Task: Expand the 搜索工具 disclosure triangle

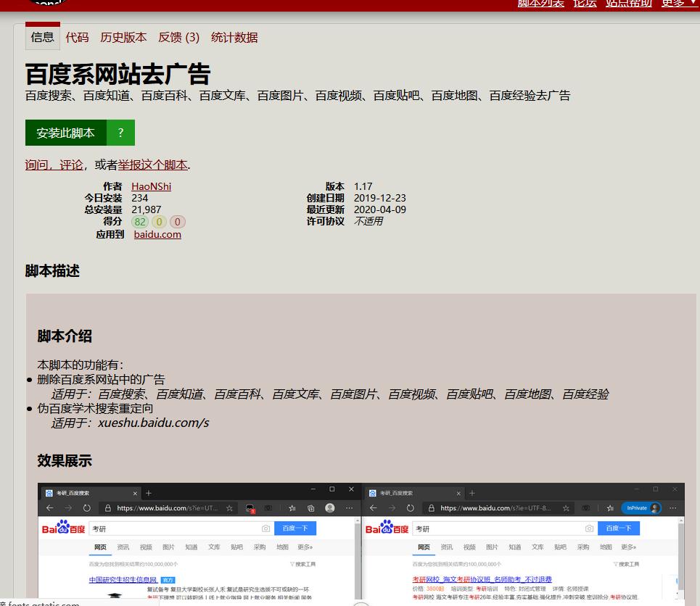Action: tap(293, 563)
